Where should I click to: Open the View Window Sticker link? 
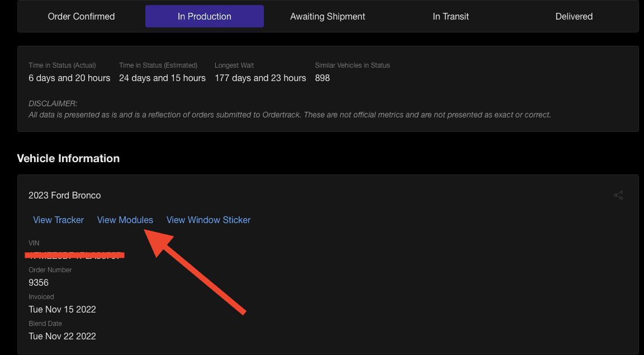[208, 220]
